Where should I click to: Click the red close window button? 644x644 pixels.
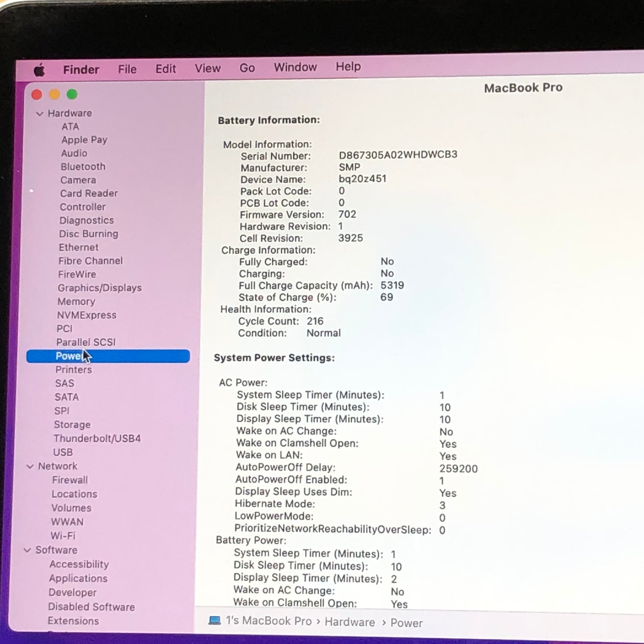(37, 94)
